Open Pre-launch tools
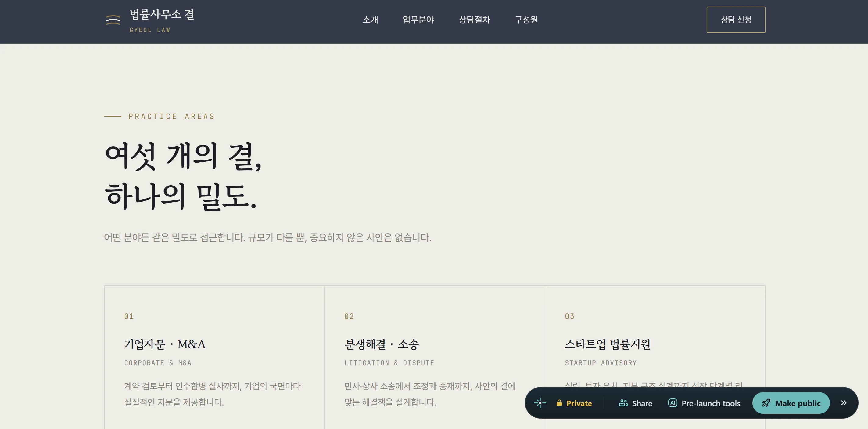This screenshot has height=429, width=868. coord(704,403)
